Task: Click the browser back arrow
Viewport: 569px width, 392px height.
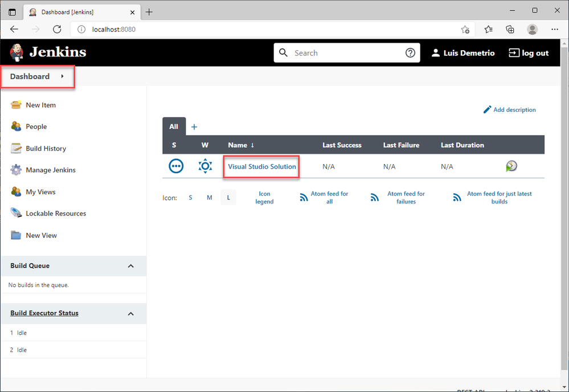Action: (14, 30)
